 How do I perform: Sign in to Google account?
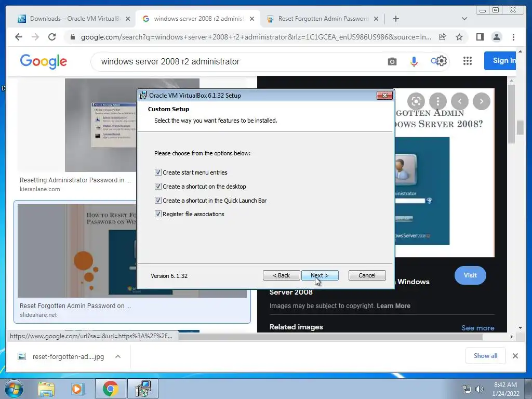click(500, 61)
